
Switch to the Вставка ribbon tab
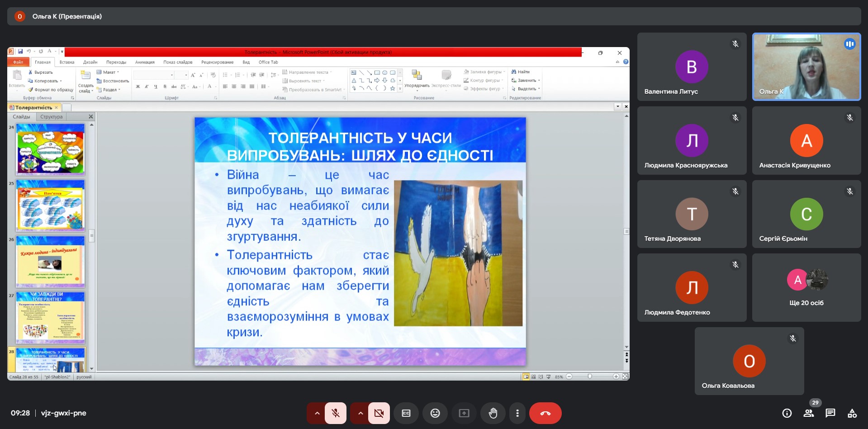coord(67,62)
